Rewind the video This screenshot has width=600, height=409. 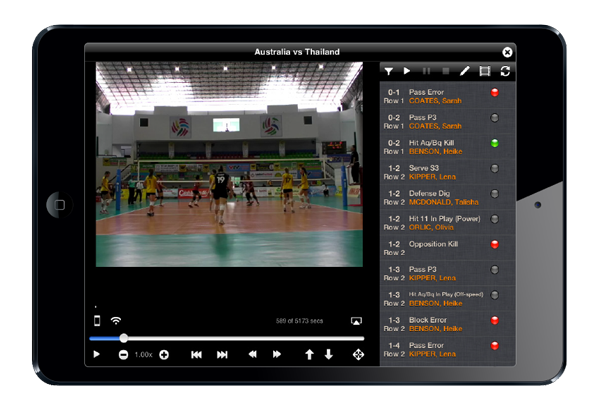[x=253, y=354]
